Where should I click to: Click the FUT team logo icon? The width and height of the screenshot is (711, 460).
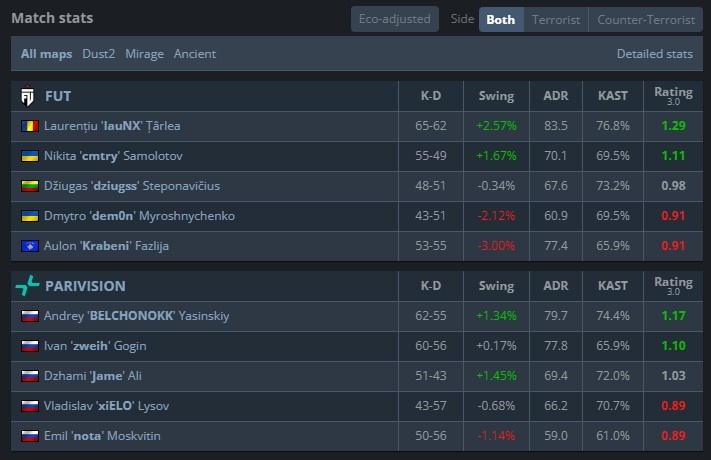[28, 96]
